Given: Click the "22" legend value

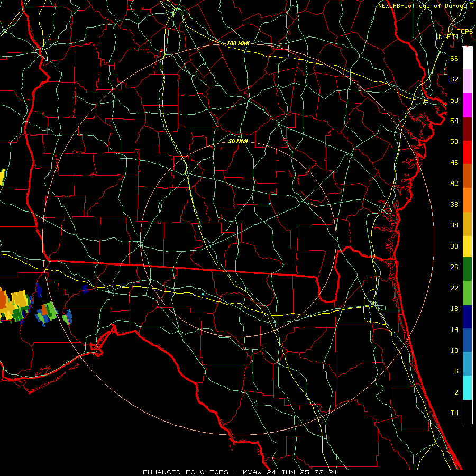Looking at the screenshot, I should (454, 288).
